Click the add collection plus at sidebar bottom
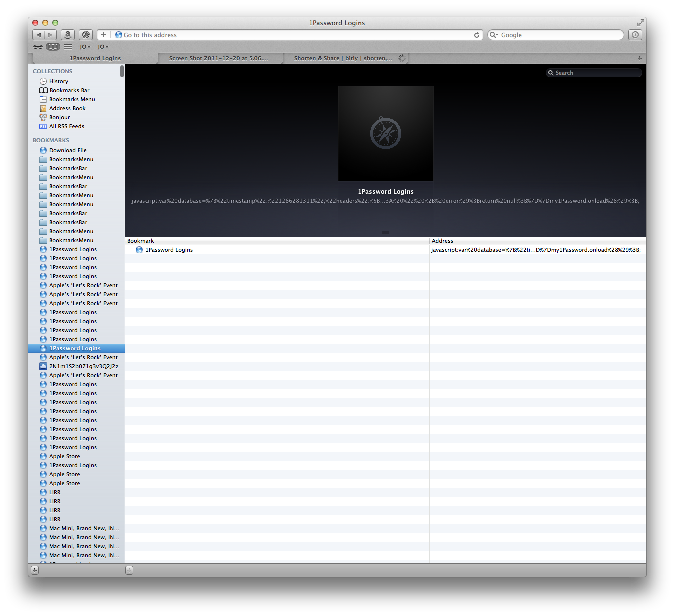Viewport: 675px width, 616px height. click(35, 570)
